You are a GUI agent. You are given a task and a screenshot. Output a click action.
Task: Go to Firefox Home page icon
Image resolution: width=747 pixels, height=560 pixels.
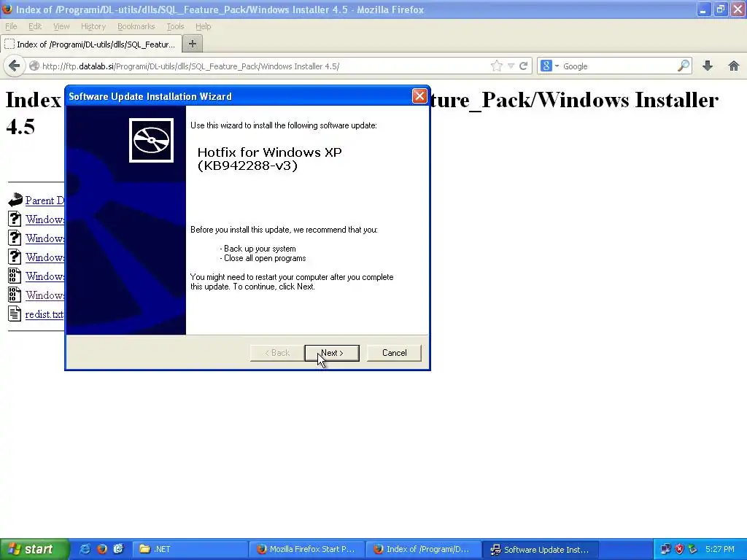click(734, 66)
